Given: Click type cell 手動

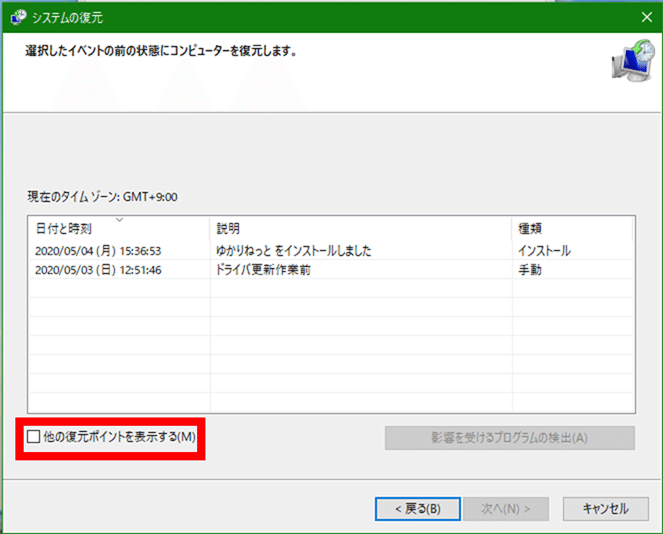Looking at the screenshot, I should (x=530, y=270).
